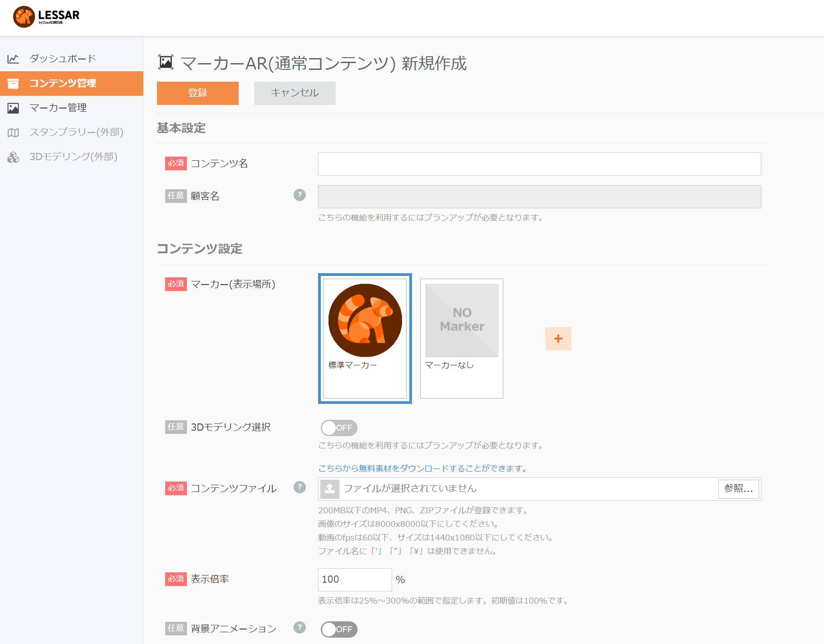
Task: Show help for 顧客名 field
Action: [299, 195]
